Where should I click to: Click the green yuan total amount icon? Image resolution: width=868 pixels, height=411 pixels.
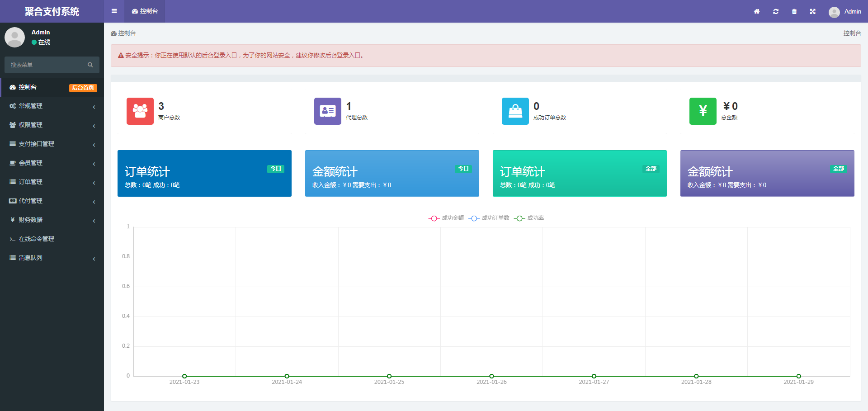point(703,111)
